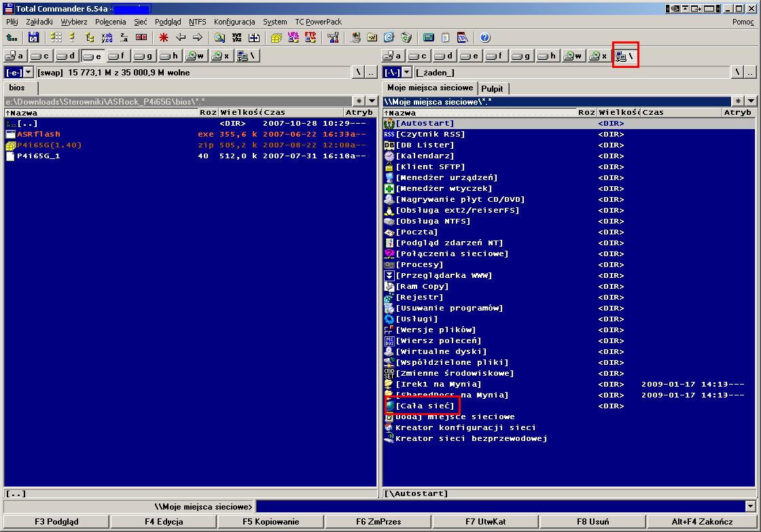Open the right panel drive selector dropdown
The width and height of the screenshot is (761, 532).
407,72
